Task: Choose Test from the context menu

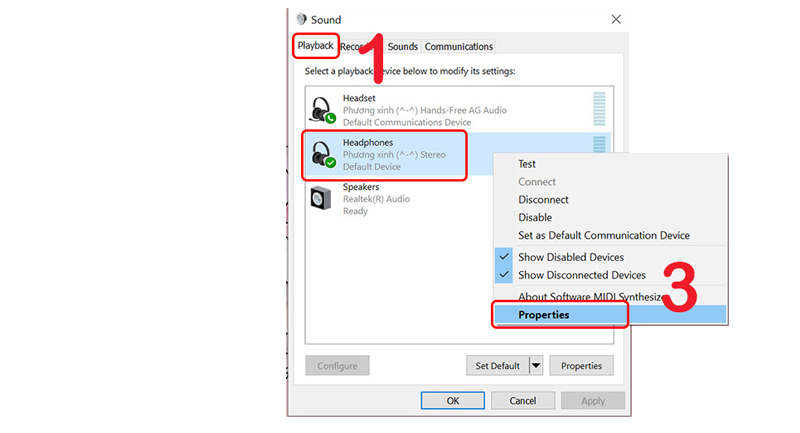Action: [527, 164]
